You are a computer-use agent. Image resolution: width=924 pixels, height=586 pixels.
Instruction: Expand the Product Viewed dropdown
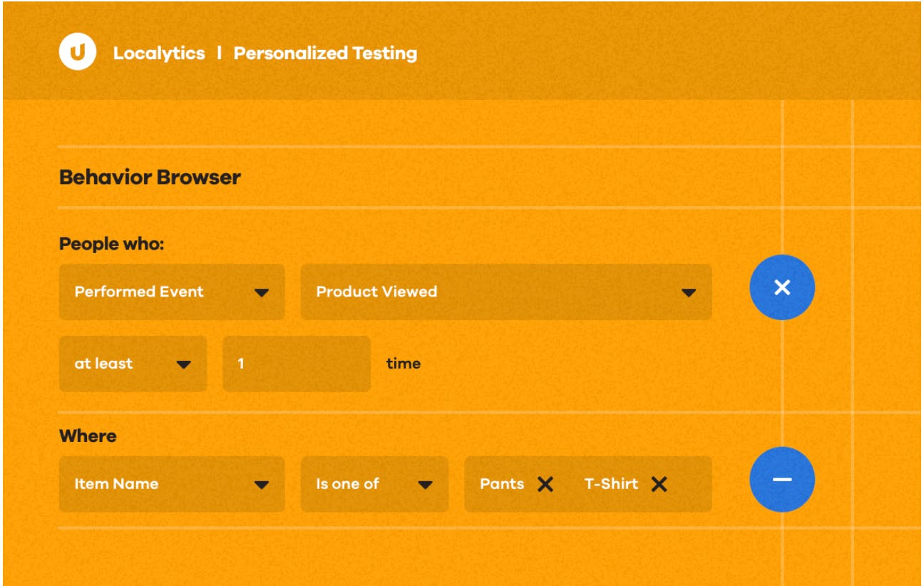tap(506, 292)
